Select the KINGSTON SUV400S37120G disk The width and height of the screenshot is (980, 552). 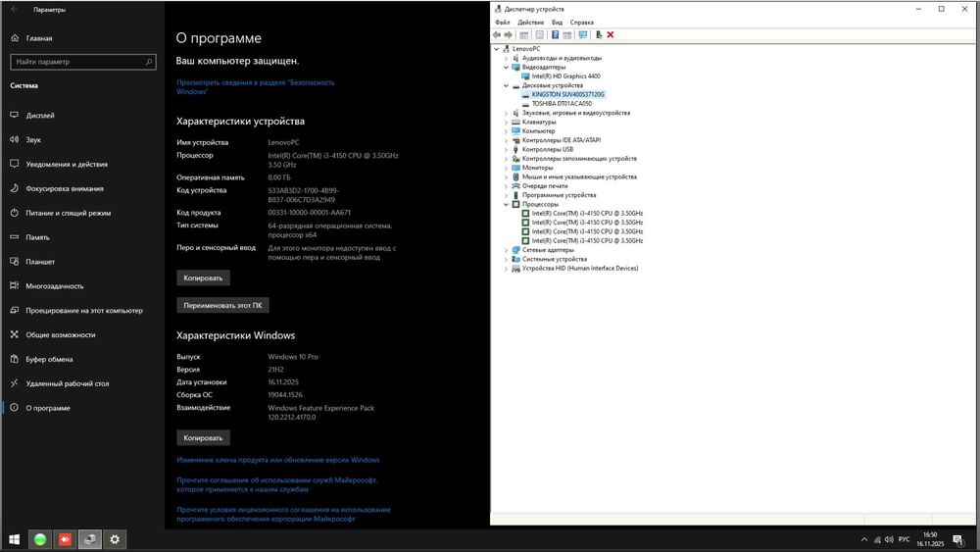click(x=567, y=94)
